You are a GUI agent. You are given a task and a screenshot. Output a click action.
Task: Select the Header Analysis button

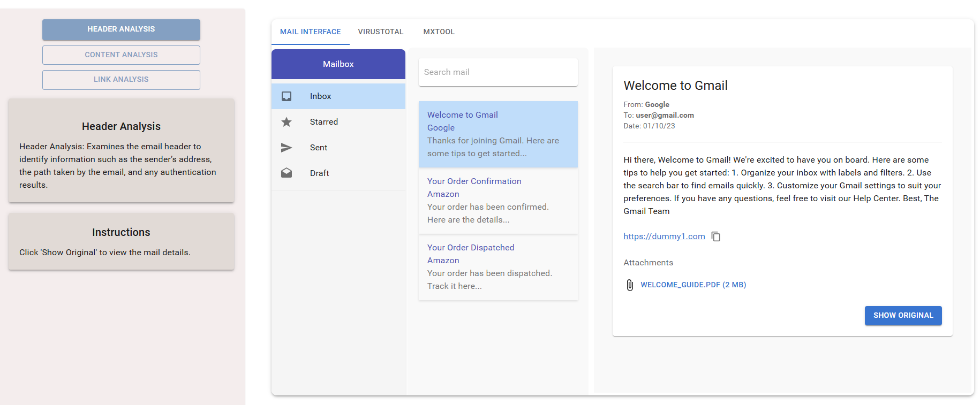click(x=121, y=29)
